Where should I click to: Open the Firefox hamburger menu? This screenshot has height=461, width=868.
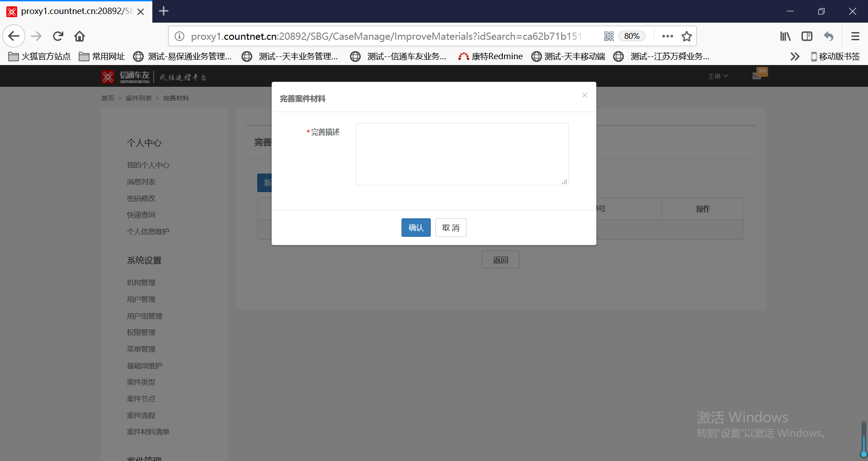[x=855, y=36]
